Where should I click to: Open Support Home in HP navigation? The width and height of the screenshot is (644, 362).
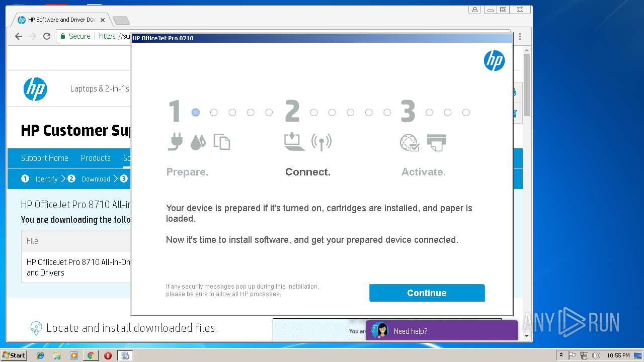[44, 158]
